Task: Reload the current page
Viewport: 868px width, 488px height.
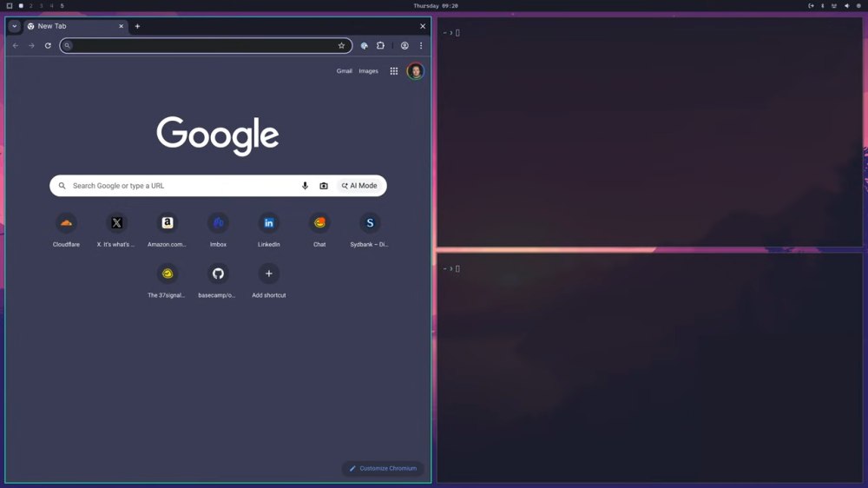Action: click(x=48, y=45)
